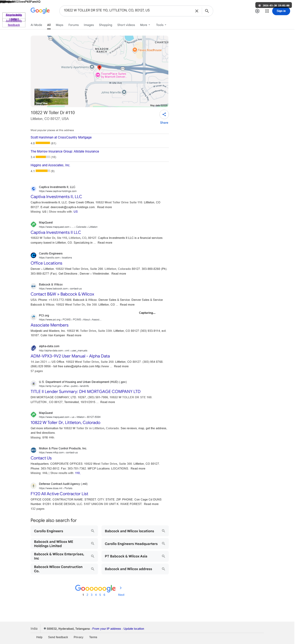The width and height of the screenshot is (298, 644).
Task: Click the Sign in button
Action: coord(281,11)
